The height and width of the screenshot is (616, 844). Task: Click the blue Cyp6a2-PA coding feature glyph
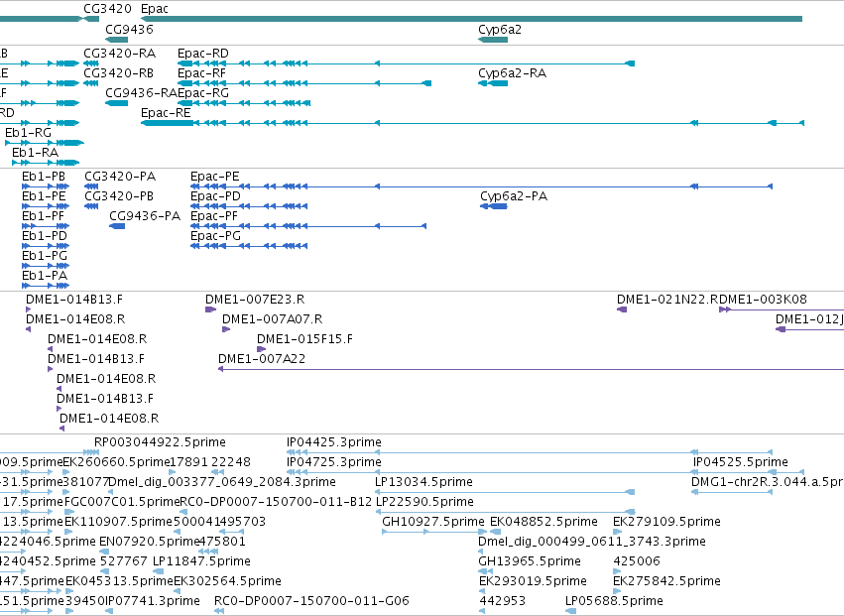coord(494,206)
